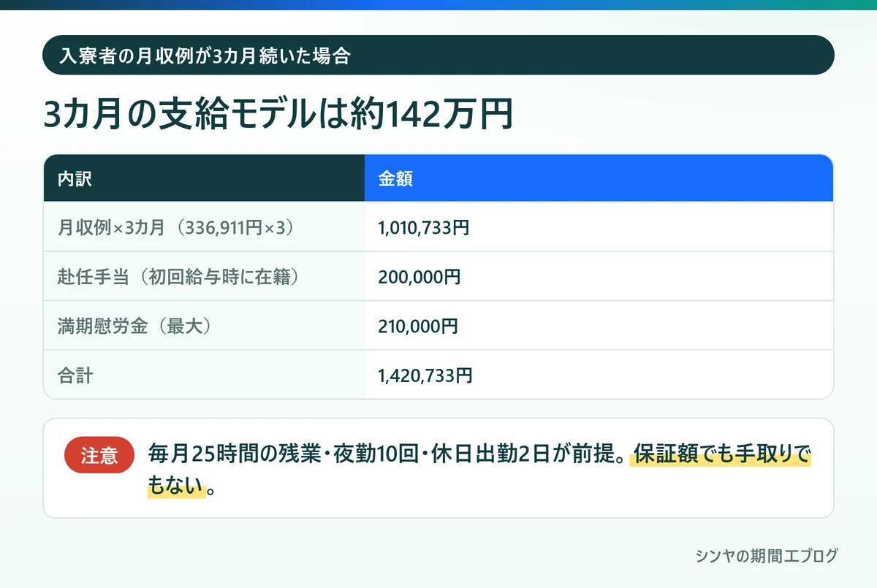Click the credit 'シンヤの期間工ブログ'
Screen dimensions: 877x588
767,555
